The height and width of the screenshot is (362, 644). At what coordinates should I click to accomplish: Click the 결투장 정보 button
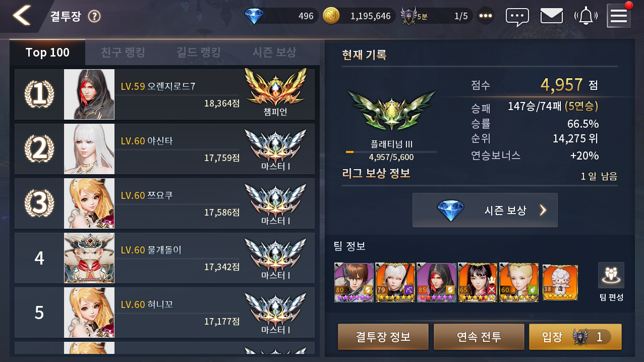click(383, 337)
